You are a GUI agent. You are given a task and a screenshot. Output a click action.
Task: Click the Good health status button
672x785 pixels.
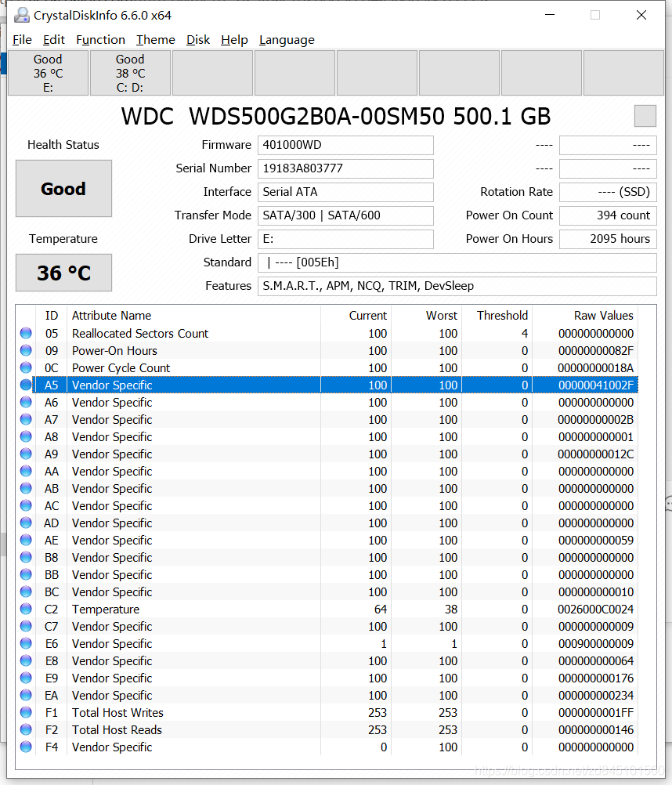[63, 189]
